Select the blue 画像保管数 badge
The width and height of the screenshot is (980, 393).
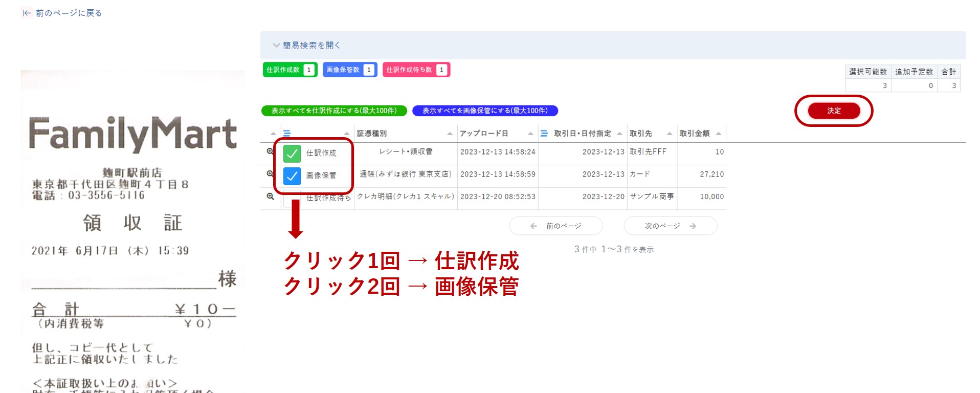click(x=350, y=70)
